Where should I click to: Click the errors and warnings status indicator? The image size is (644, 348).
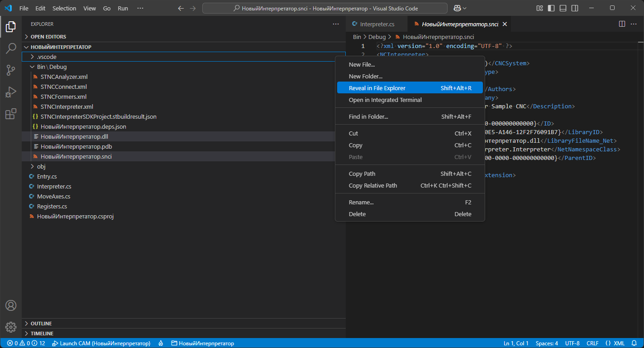(x=26, y=343)
